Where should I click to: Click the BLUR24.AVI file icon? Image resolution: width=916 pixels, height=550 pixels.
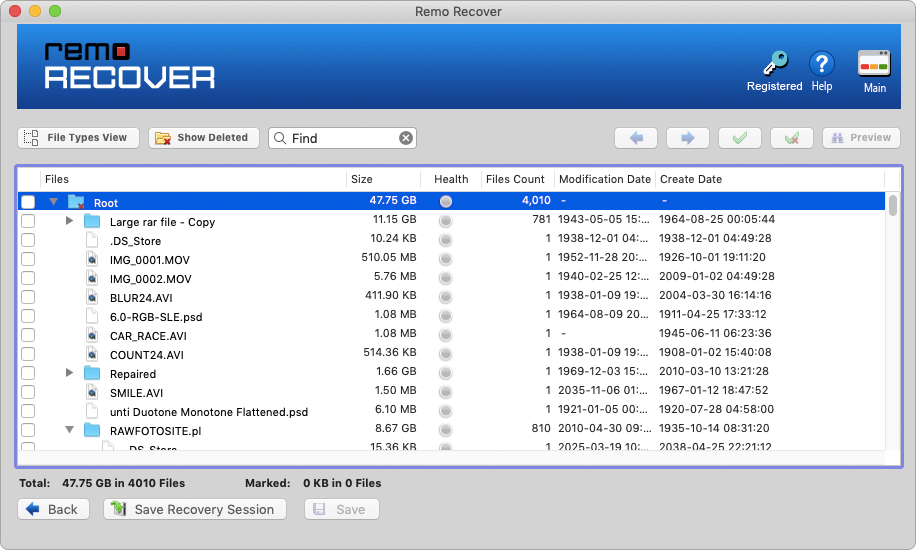(92, 297)
